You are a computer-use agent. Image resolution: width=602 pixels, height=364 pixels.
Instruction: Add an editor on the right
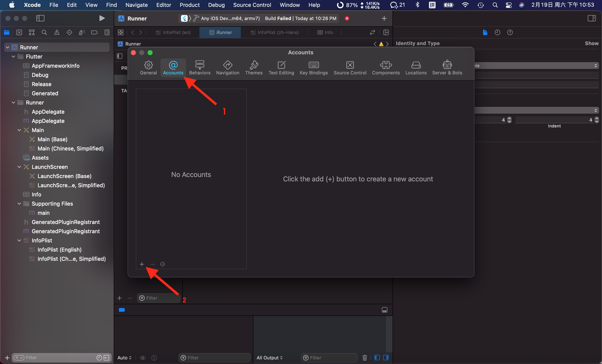click(386, 32)
